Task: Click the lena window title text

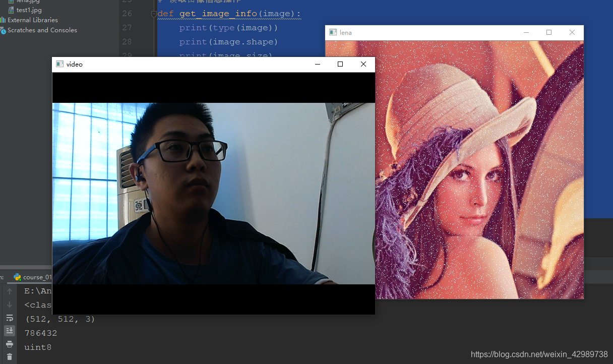Action: (x=346, y=32)
